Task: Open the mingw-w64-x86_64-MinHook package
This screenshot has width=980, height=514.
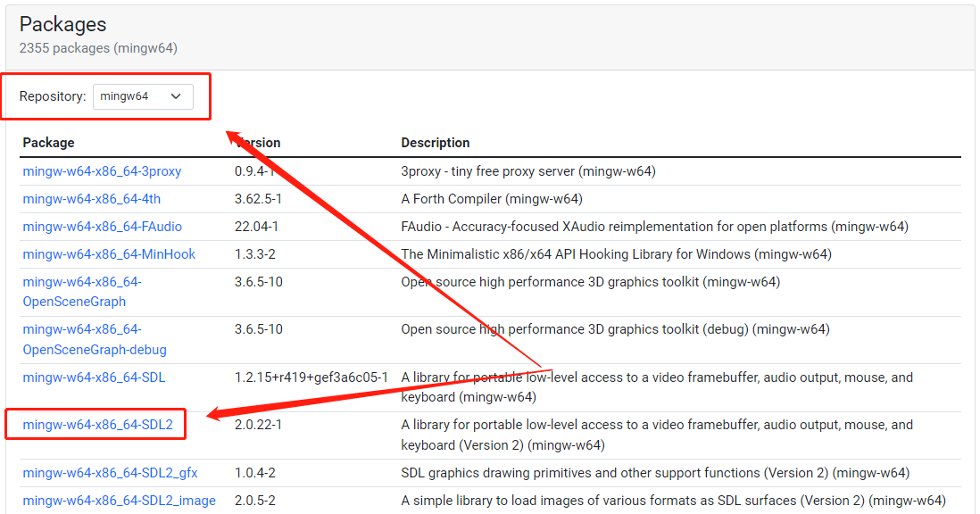Action: coord(109,254)
